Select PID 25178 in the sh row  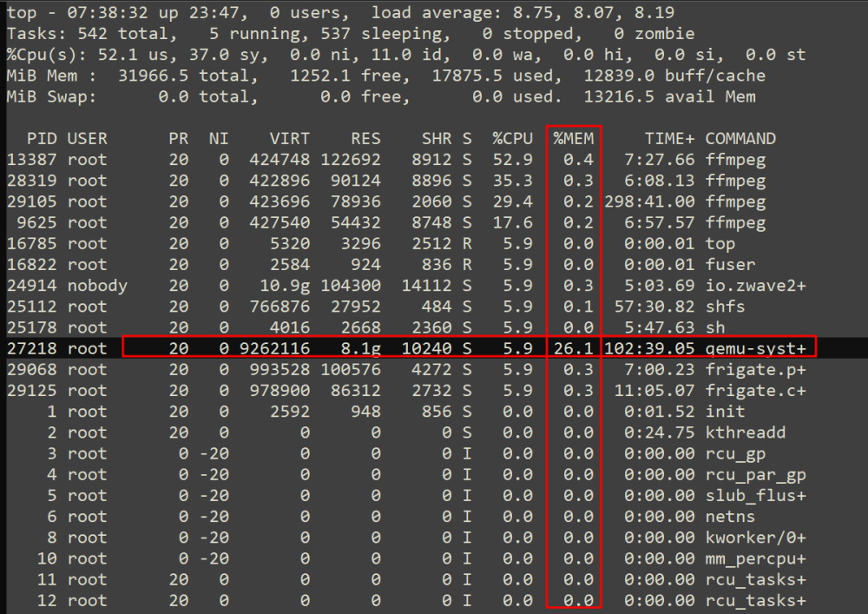click(x=31, y=327)
